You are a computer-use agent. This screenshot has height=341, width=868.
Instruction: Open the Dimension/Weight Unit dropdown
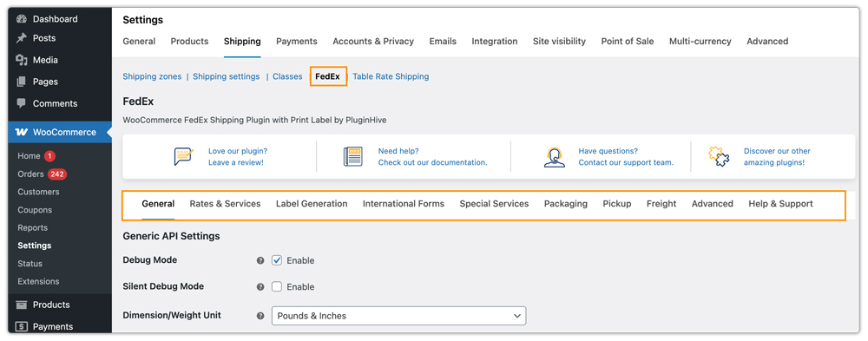tap(398, 316)
